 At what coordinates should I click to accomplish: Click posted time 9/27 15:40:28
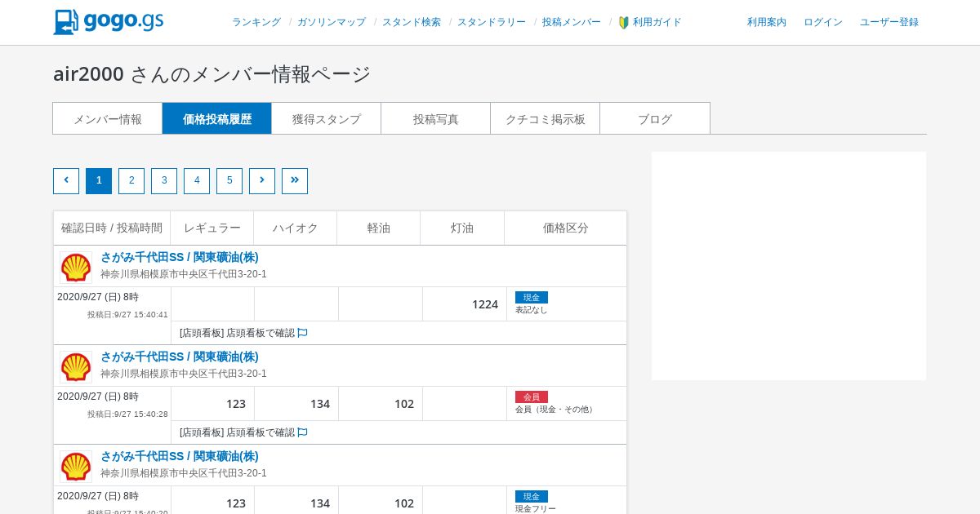pyautogui.click(x=127, y=414)
